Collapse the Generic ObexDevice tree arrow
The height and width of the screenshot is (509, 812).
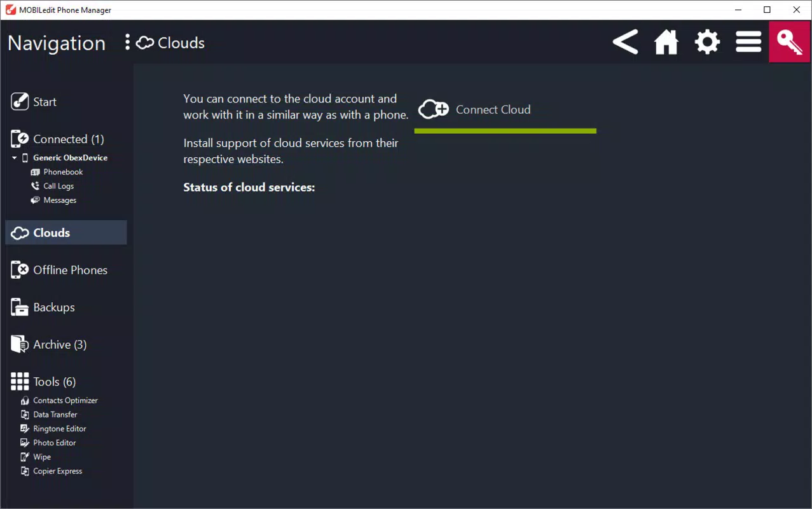coord(14,158)
